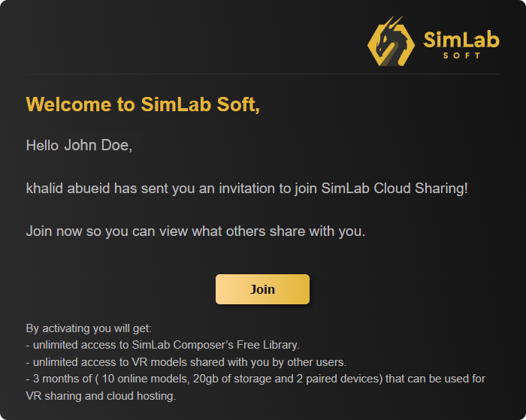
Task: Click the horizontal divider under the logo
Action: (263, 74)
